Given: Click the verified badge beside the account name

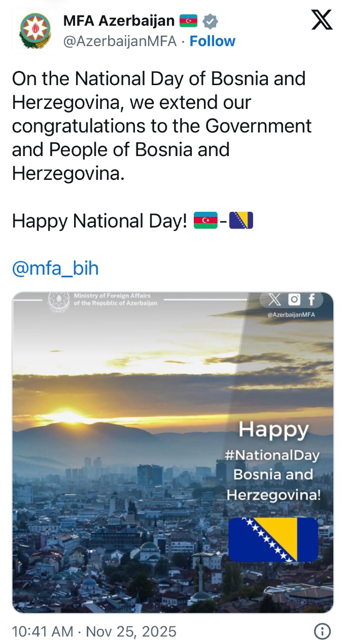Looking at the screenshot, I should pyautogui.click(x=210, y=21).
